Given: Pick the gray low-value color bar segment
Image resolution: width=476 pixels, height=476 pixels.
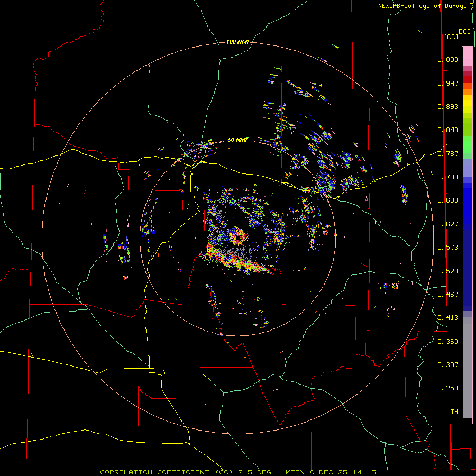Looking at the screenshot, I should click(467, 368).
